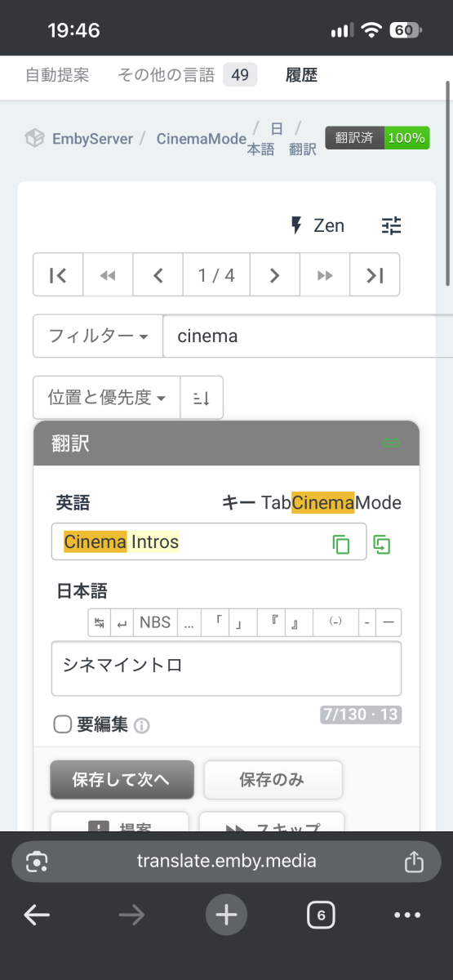The image size is (453, 980).
Task: Click the 7/130 · 13 character counter
Action: click(x=360, y=715)
